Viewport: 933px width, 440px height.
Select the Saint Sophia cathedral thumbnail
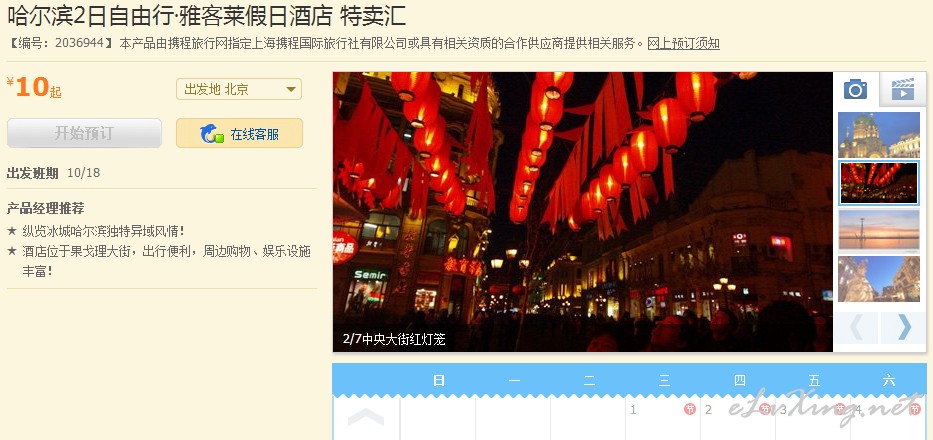pos(879,135)
